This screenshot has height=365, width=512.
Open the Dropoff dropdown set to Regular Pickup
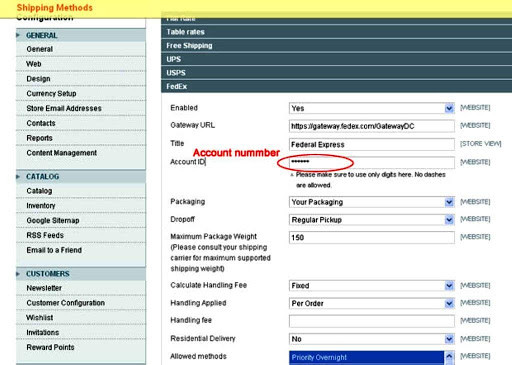tap(372, 220)
